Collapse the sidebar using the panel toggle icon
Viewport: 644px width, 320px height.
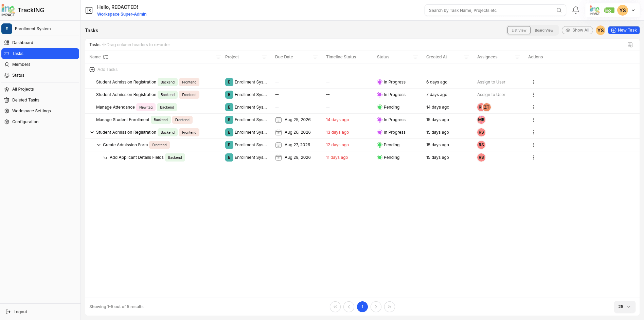[89, 10]
